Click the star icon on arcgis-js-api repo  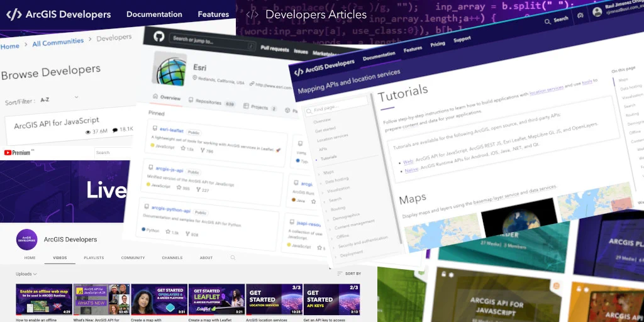click(x=179, y=187)
